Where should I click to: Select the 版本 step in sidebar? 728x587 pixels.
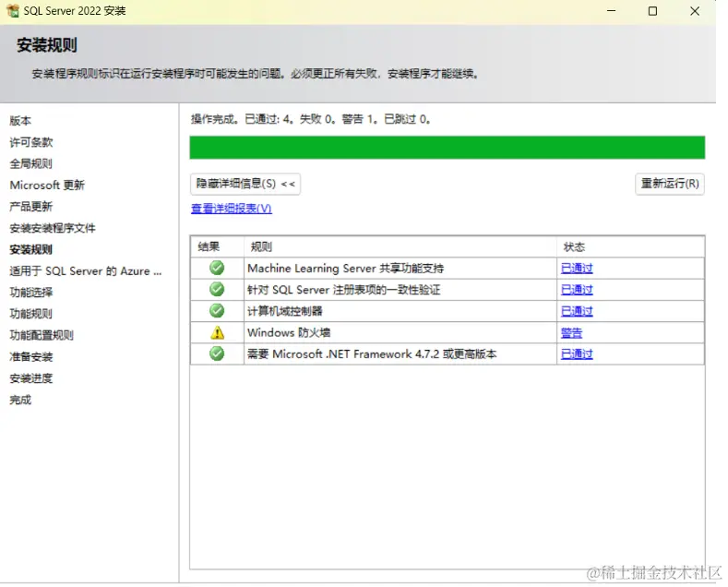[20, 121]
